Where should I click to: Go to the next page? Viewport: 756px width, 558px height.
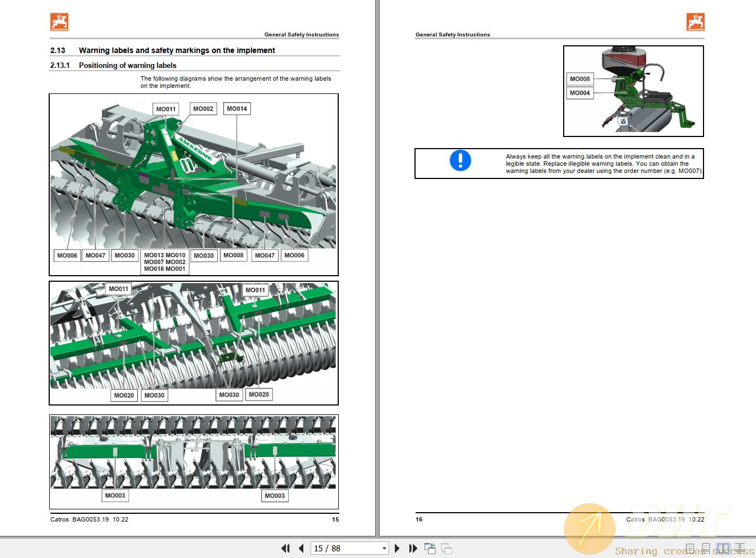(x=397, y=549)
